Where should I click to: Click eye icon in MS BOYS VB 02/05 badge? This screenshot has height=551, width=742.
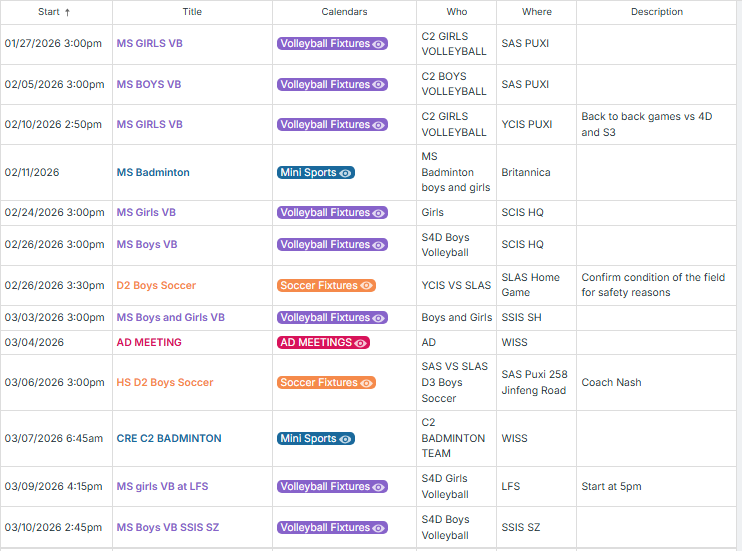click(x=378, y=85)
